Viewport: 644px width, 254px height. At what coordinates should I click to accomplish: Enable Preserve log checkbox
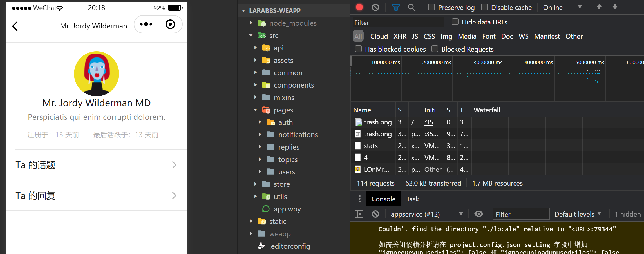431,7
